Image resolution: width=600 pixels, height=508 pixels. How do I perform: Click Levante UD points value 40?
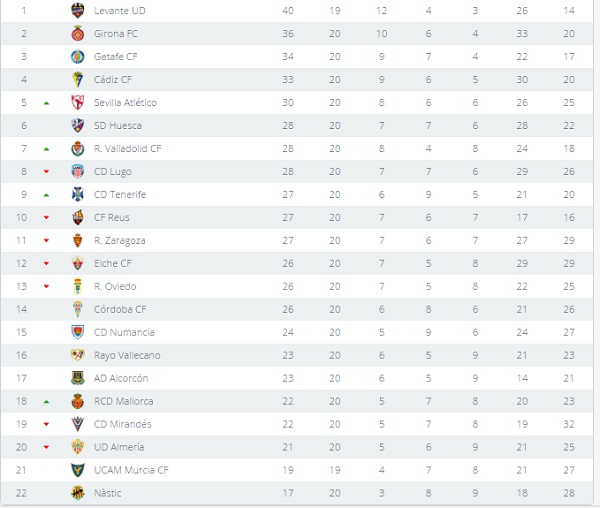[x=288, y=10]
